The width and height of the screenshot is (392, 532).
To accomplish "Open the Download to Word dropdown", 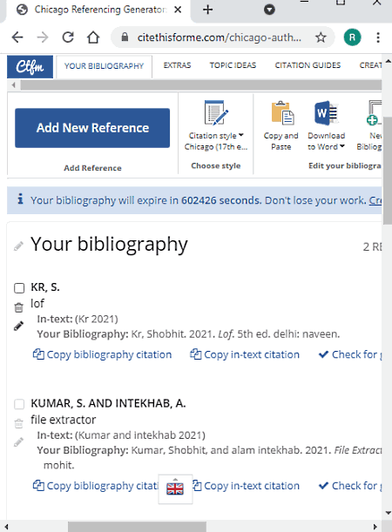I will 326,141.
